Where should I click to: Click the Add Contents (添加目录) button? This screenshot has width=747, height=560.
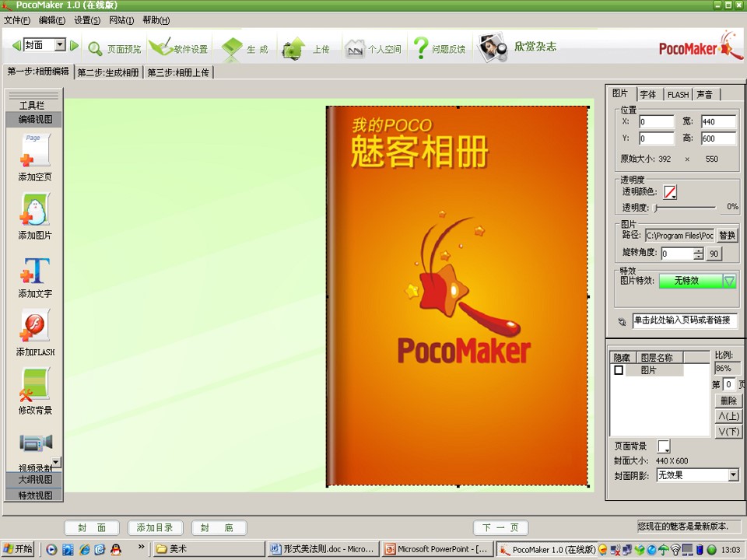[155, 527]
